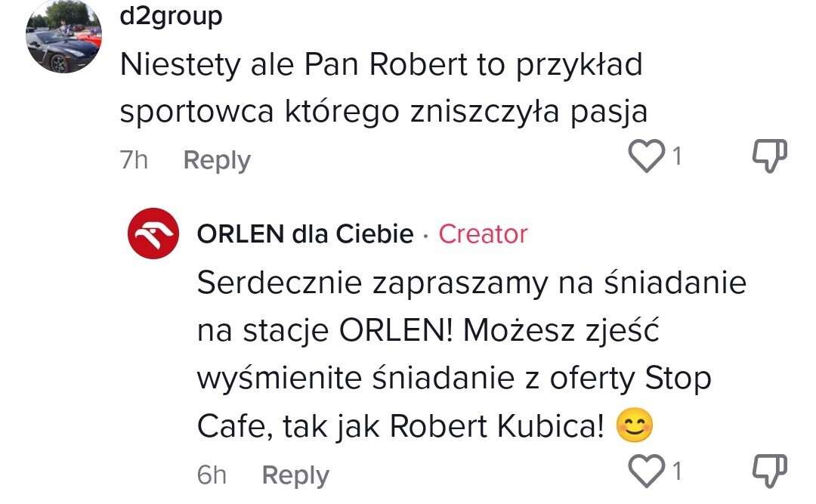816x504 pixels.
Task: Reply to the ORLEN dla Ciebie comment
Action: pos(295,475)
